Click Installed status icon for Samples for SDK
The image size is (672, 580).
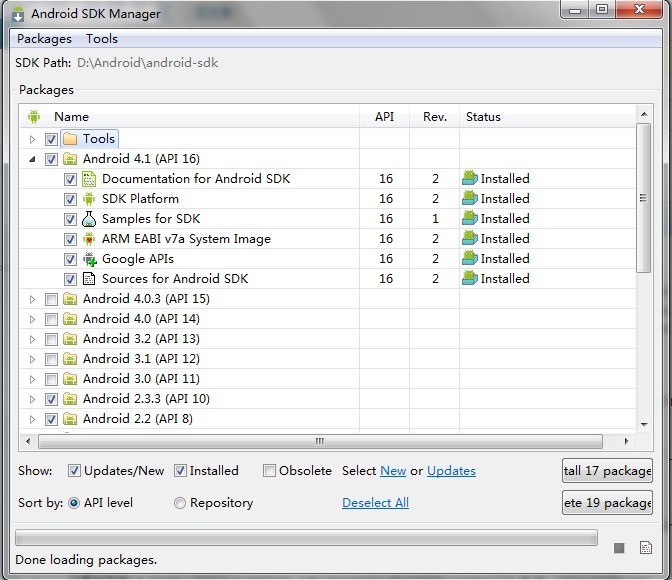pos(470,219)
